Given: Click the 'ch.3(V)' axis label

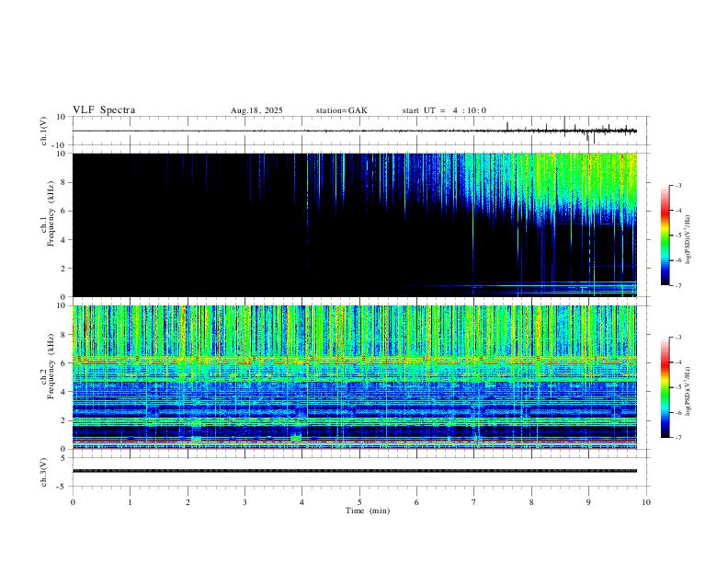Looking at the screenshot, I should (x=44, y=473).
